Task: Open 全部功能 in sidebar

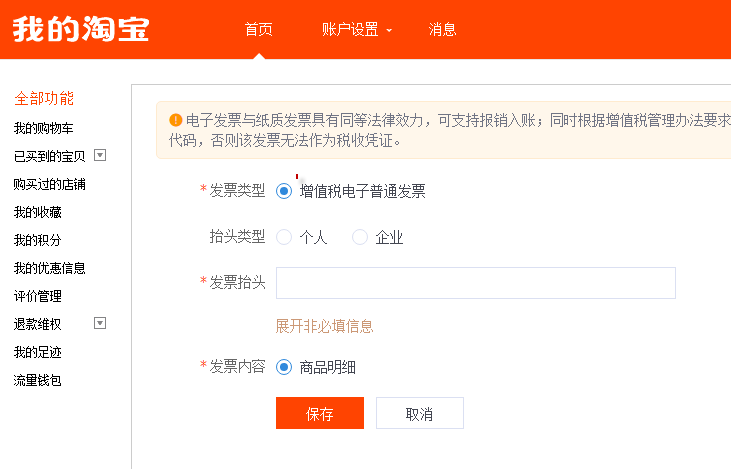Action: (44, 98)
